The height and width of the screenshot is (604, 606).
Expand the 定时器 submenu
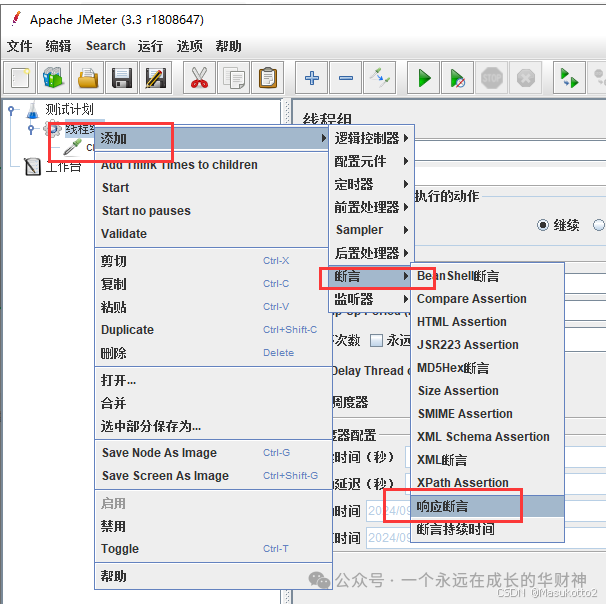(371, 184)
